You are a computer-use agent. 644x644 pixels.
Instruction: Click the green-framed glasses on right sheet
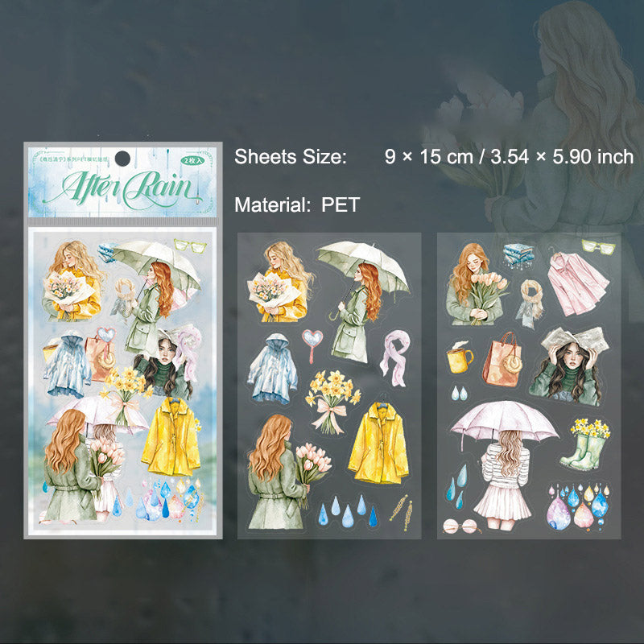coord(598,246)
